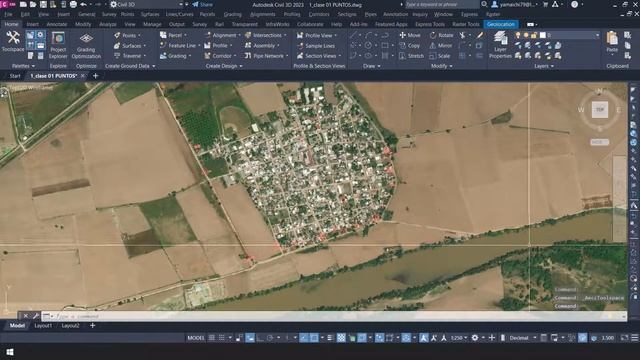Select the Rotate tool

tap(441, 35)
